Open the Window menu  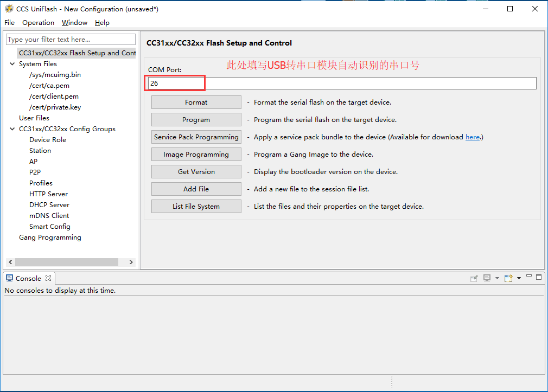(74, 23)
